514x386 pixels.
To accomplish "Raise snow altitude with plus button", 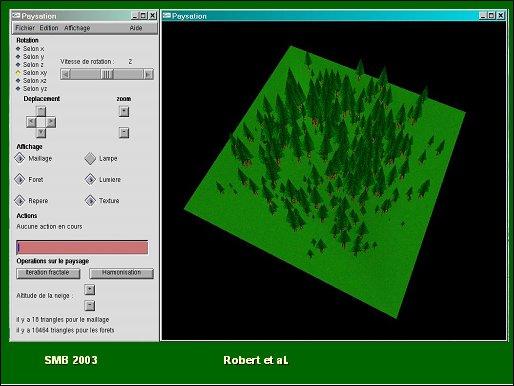I will pos(90,289).
